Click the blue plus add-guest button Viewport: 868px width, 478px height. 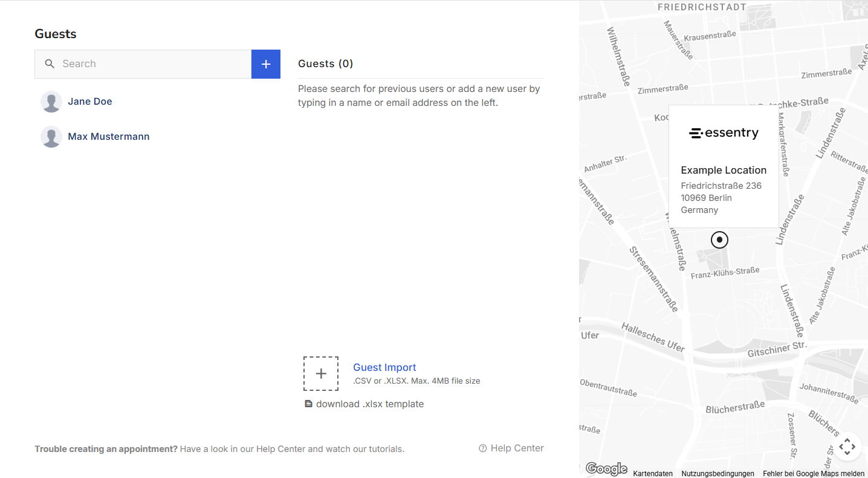(x=266, y=64)
